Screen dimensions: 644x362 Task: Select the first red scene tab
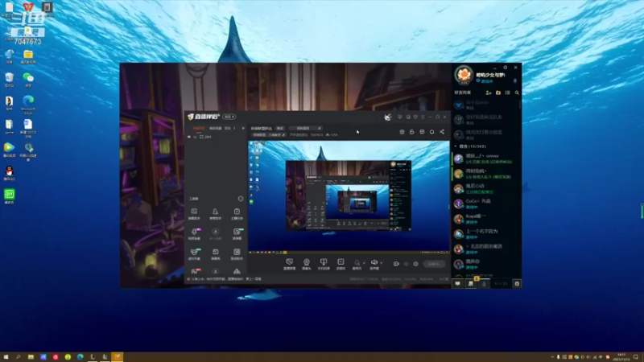[199, 128]
